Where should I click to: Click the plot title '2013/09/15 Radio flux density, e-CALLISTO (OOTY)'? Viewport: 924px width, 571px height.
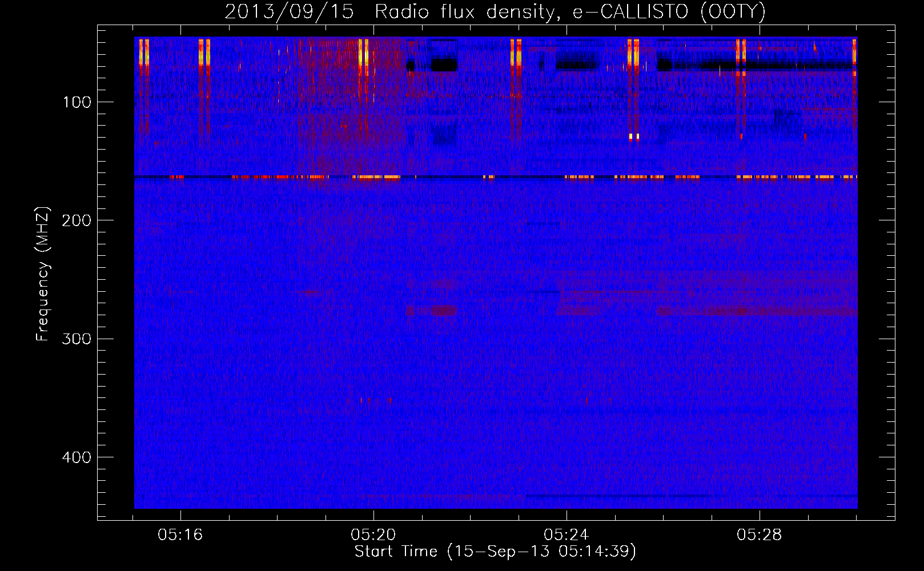click(x=495, y=12)
